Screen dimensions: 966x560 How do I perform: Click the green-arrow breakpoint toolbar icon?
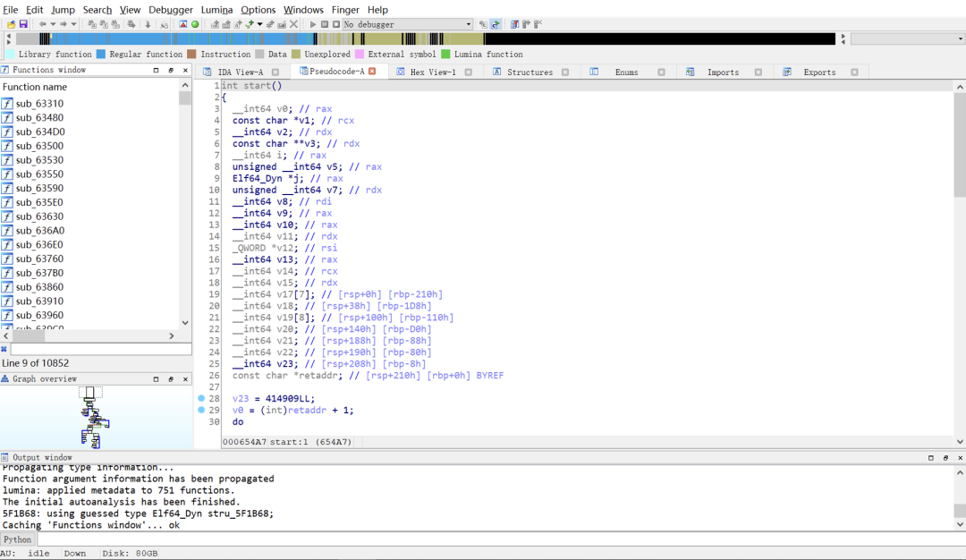pos(250,24)
